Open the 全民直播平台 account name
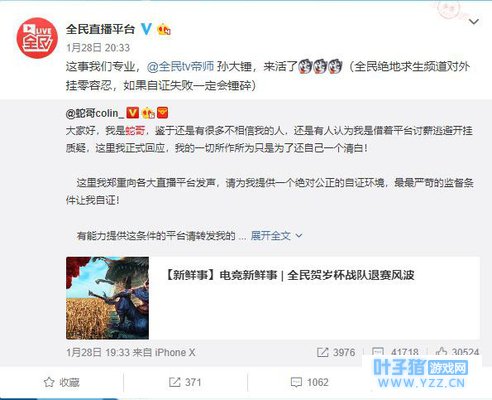 (100, 29)
